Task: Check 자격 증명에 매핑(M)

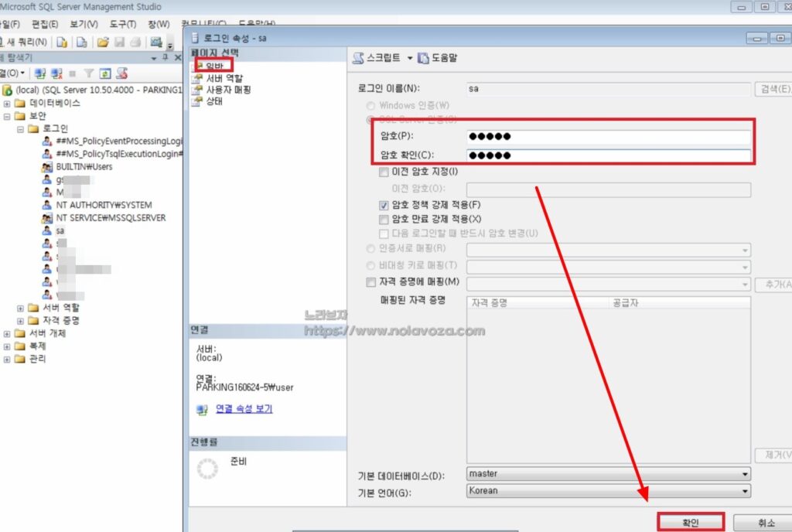Action: click(371, 282)
